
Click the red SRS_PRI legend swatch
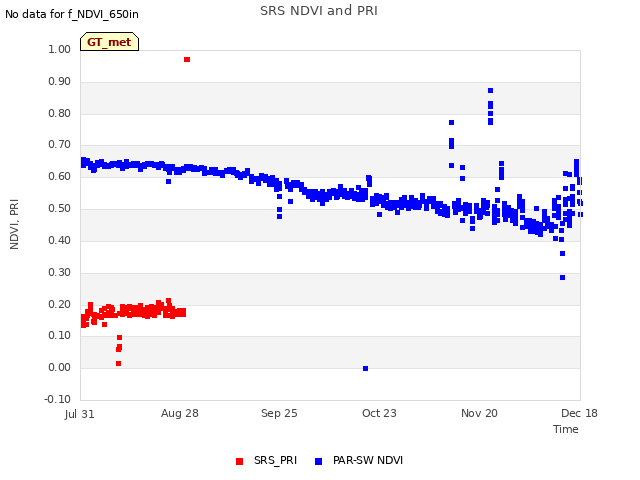(x=240, y=461)
